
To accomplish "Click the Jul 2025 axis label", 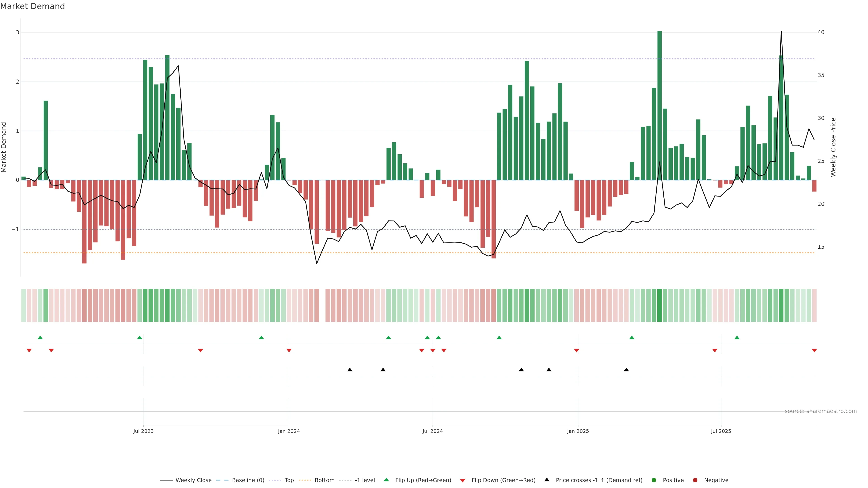I will pyautogui.click(x=721, y=431).
